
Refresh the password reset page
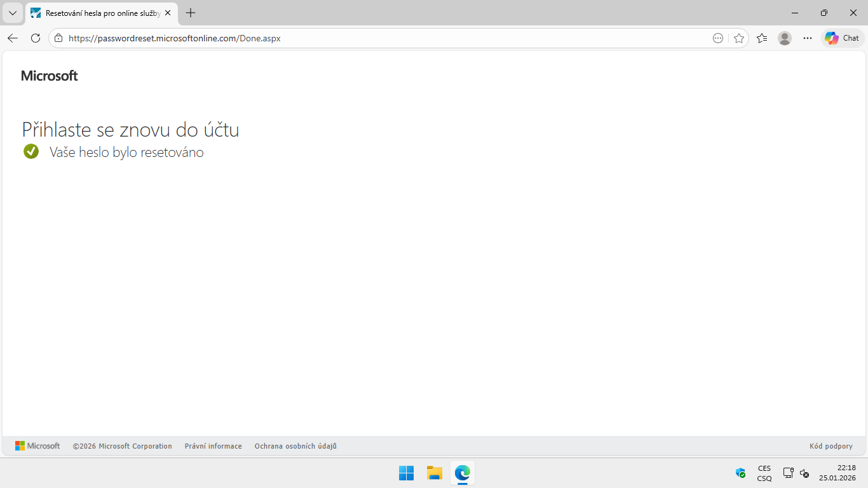point(36,38)
